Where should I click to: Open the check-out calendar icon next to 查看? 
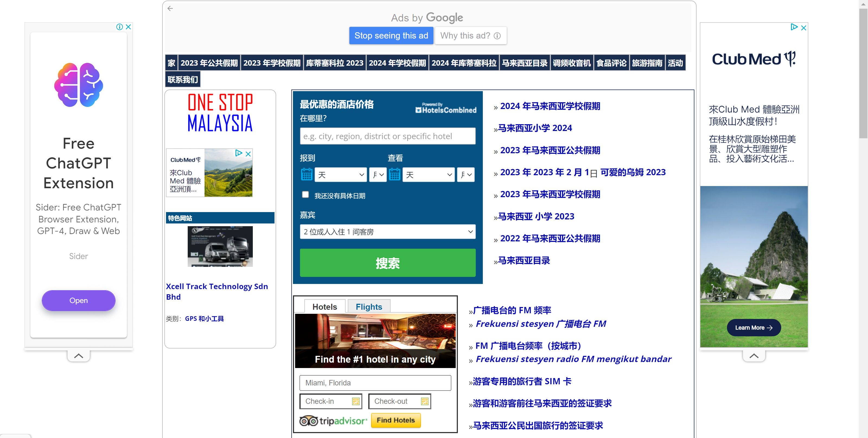395,175
